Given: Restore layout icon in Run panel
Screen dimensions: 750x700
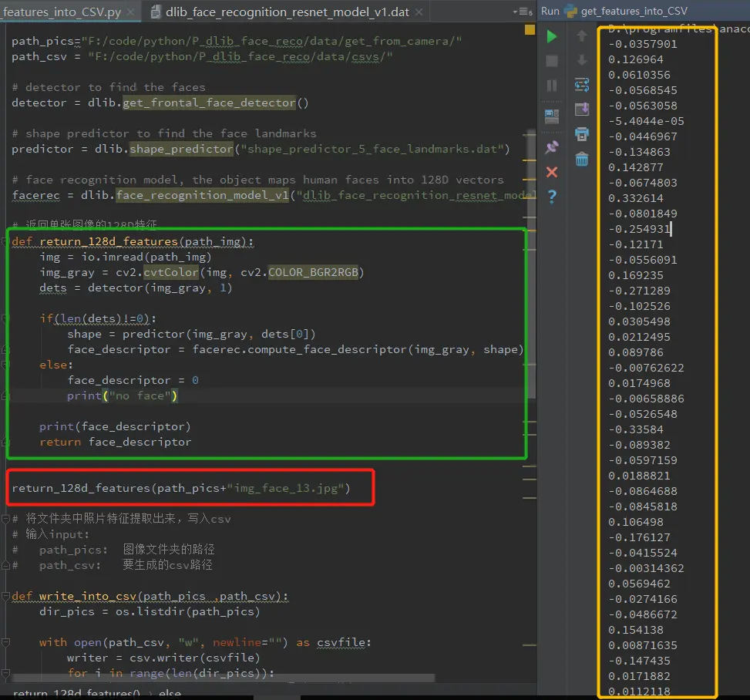Looking at the screenshot, I should (551, 116).
